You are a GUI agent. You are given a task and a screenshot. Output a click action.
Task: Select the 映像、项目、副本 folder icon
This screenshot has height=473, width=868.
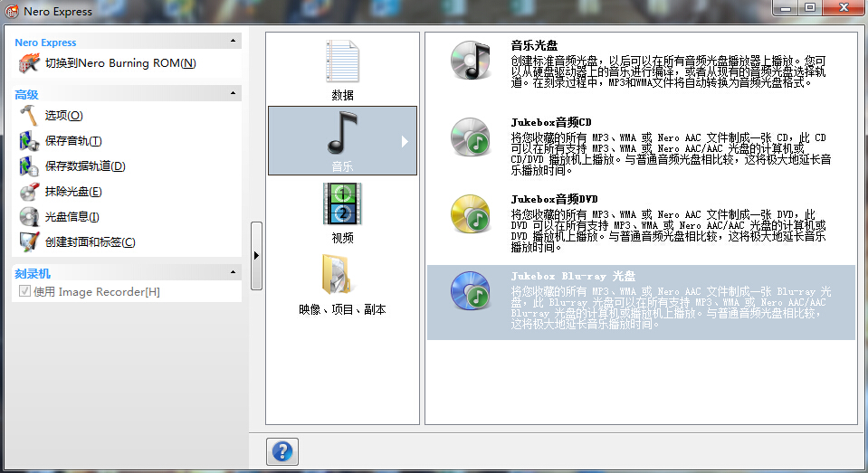click(338, 274)
